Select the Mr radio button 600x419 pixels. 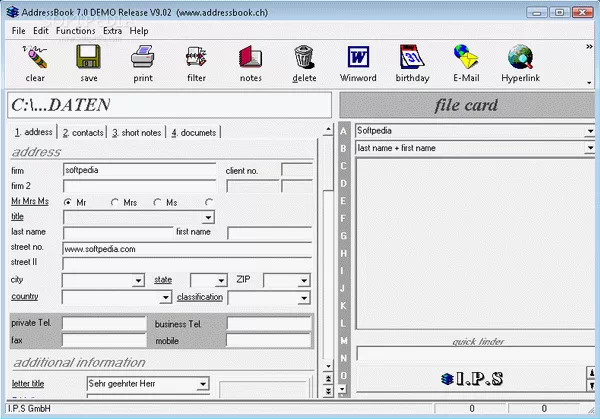(68, 202)
